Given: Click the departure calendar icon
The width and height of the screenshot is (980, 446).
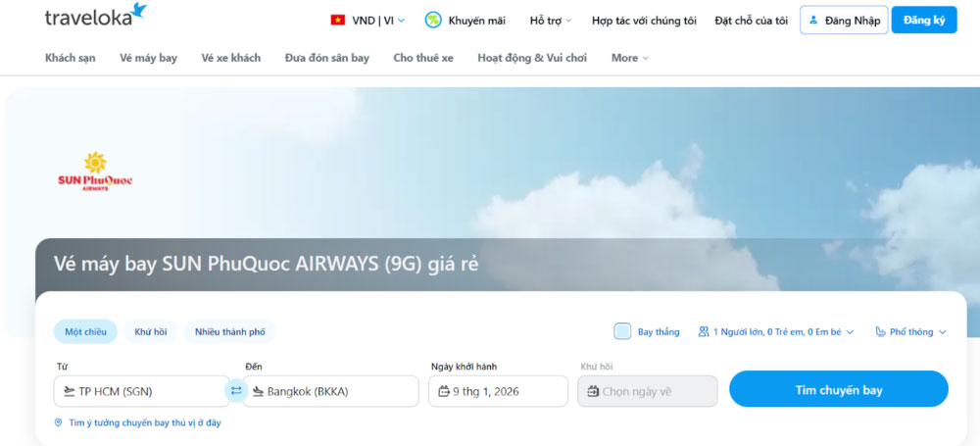Looking at the screenshot, I should click(444, 391).
